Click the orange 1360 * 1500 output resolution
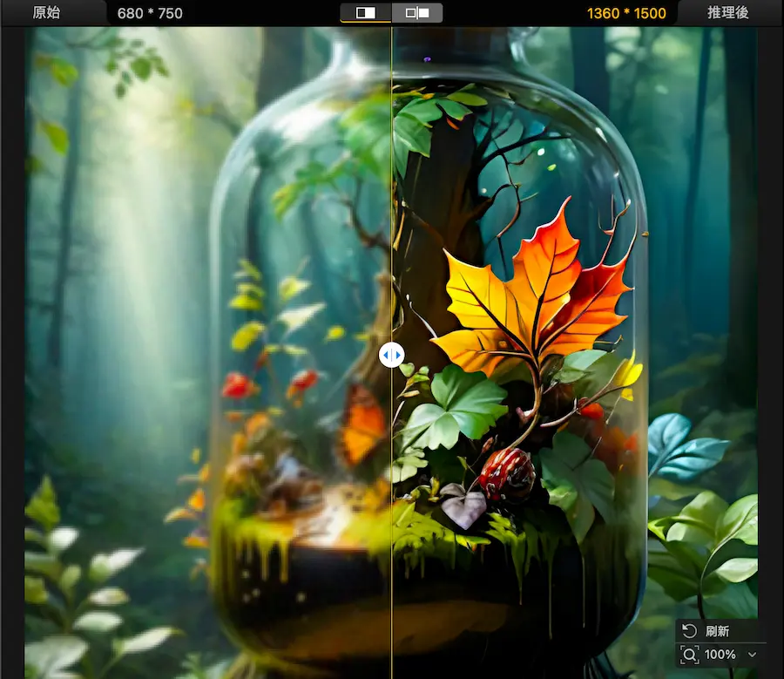Image resolution: width=784 pixels, height=679 pixels. [626, 13]
